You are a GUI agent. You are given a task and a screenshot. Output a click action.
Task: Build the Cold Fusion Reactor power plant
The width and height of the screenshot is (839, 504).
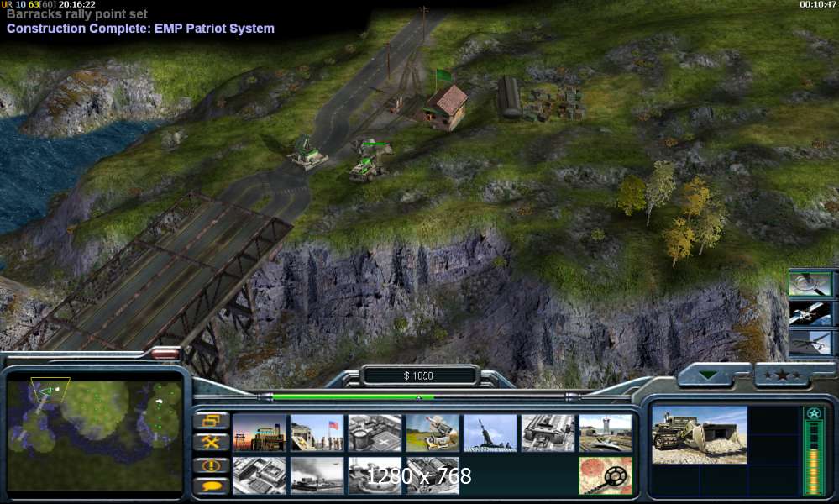[x=260, y=433]
